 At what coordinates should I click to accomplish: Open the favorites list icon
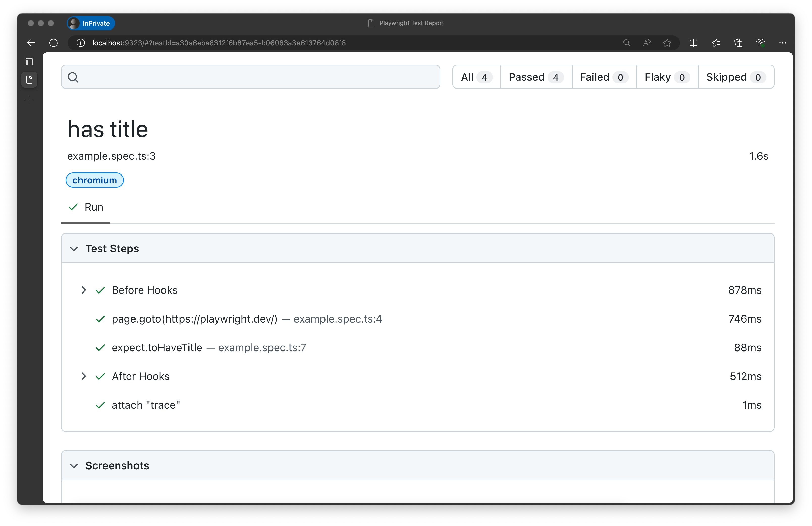pyautogui.click(x=716, y=43)
